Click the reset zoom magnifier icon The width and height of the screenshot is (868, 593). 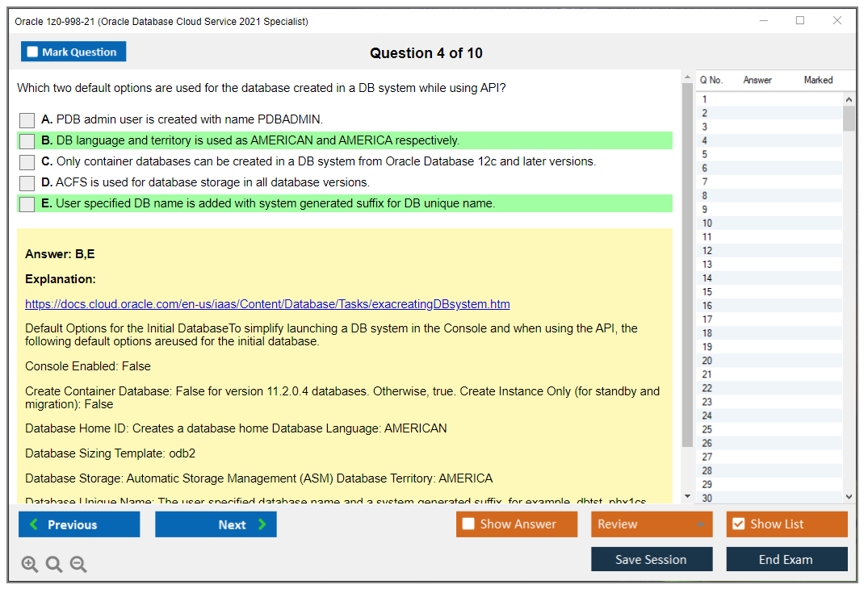click(54, 565)
